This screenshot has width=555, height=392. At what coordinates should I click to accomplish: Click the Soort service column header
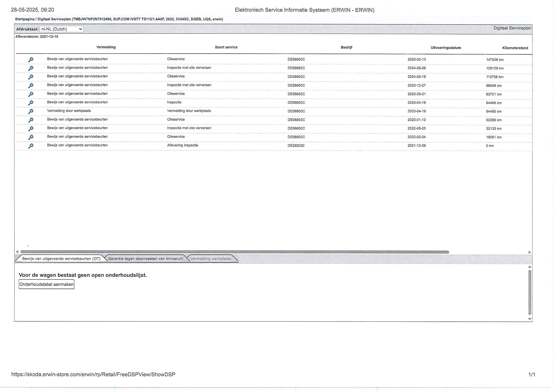tap(226, 47)
